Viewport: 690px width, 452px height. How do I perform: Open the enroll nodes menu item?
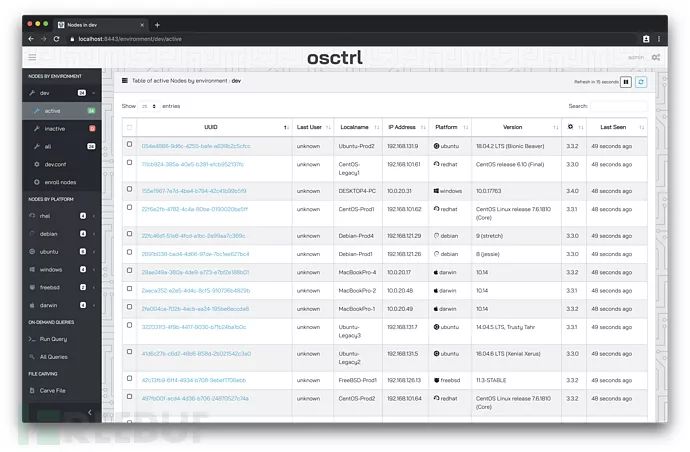[62, 182]
